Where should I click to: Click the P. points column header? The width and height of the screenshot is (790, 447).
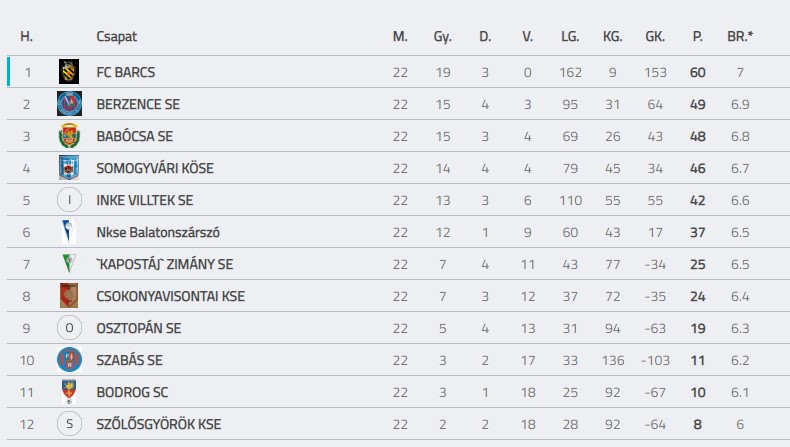click(698, 37)
